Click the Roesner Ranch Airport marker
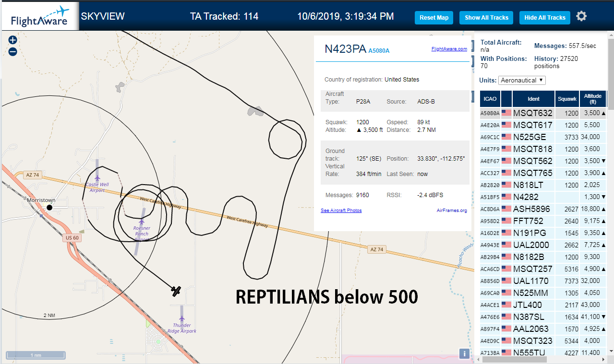This screenshot has width=614, height=364. tap(141, 222)
